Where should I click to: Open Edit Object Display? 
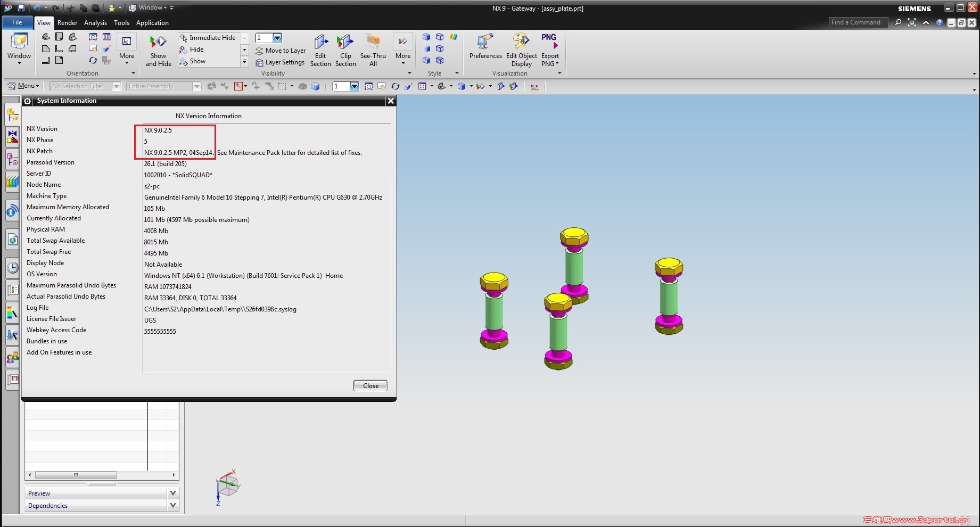coord(521,51)
